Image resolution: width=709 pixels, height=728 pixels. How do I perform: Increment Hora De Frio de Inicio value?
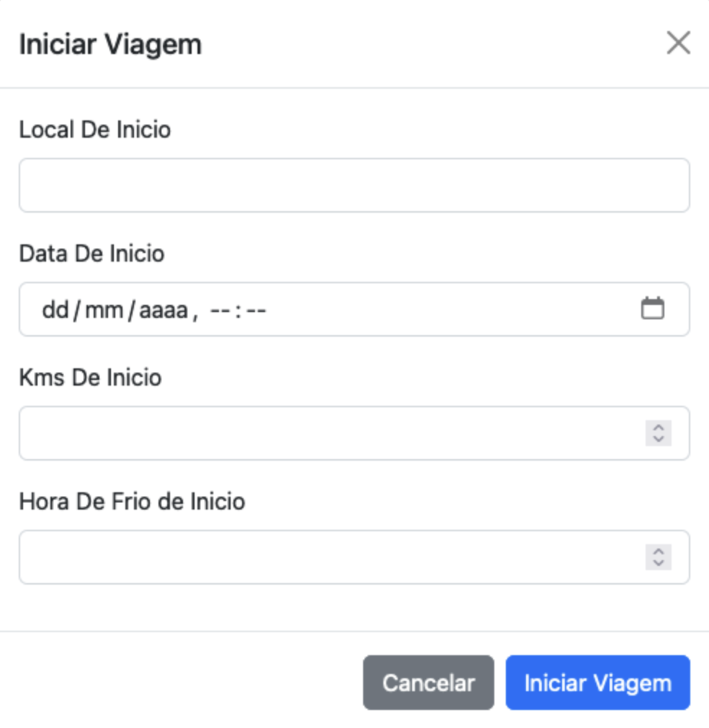click(x=659, y=551)
